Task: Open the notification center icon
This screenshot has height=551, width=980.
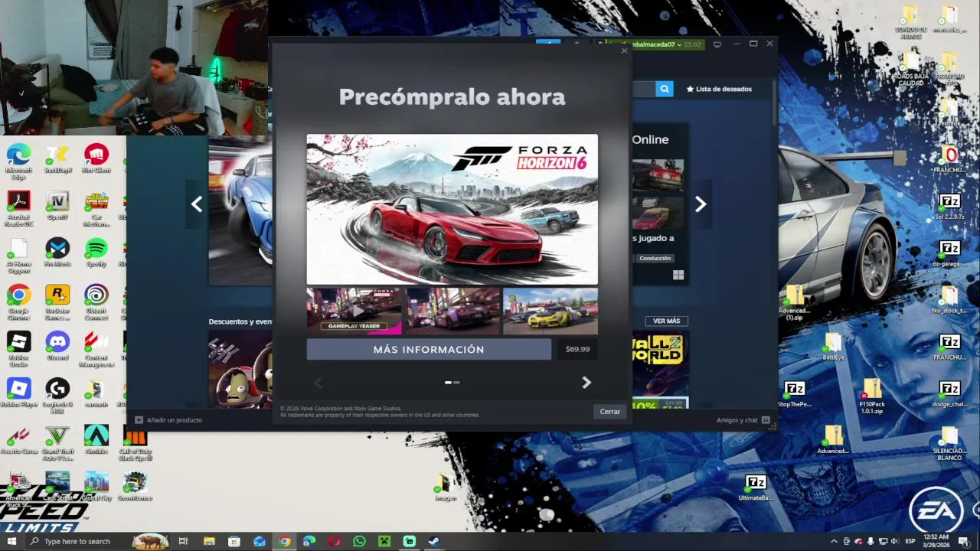Action: 963,541
